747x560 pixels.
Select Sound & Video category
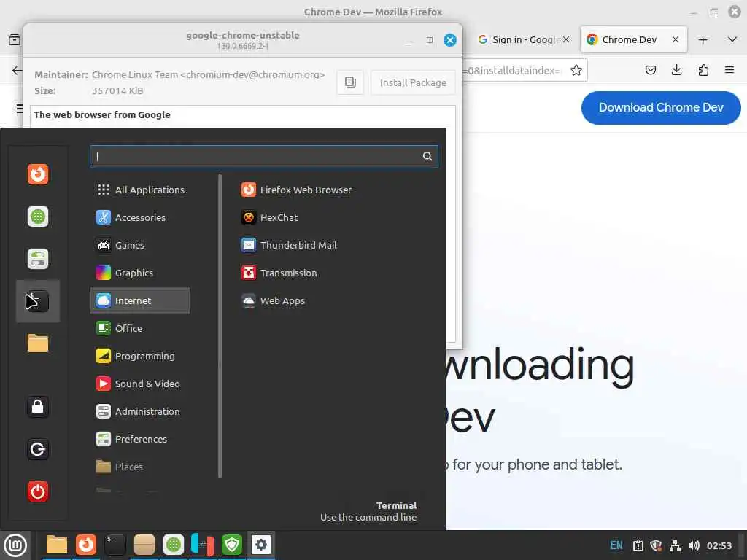tap(140, 384)
